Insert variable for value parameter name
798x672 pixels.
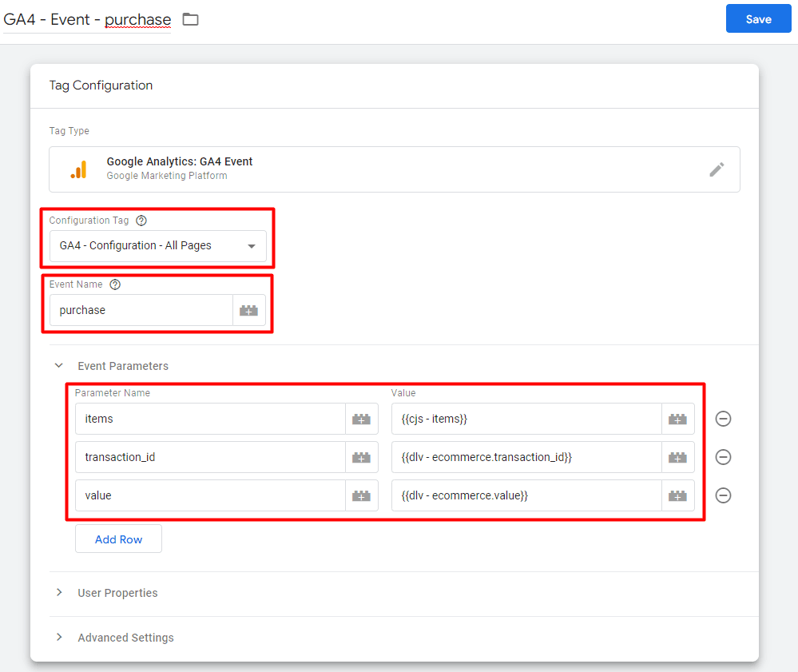362,495
